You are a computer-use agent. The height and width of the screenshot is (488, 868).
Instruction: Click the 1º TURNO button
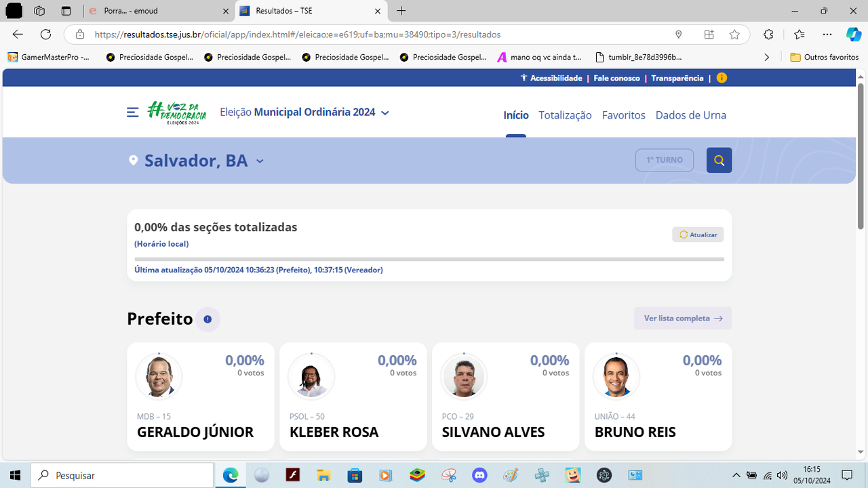(665, 160)
